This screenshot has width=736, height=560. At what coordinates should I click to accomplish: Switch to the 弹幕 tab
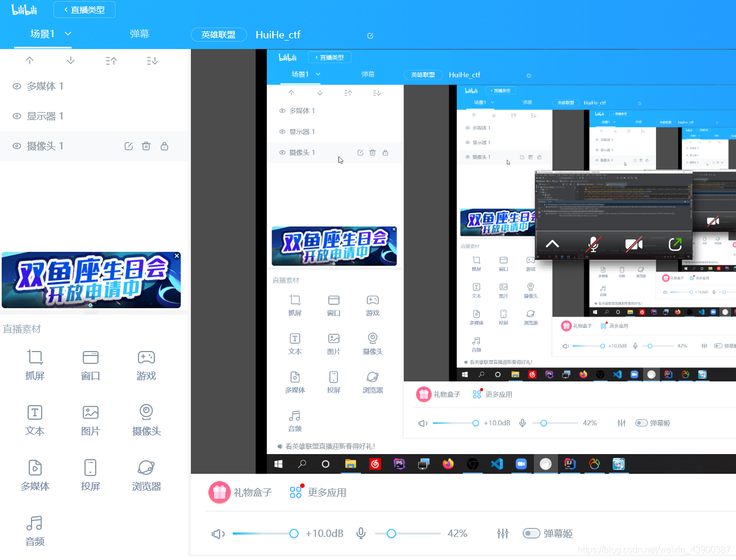(x=139, y=34)
